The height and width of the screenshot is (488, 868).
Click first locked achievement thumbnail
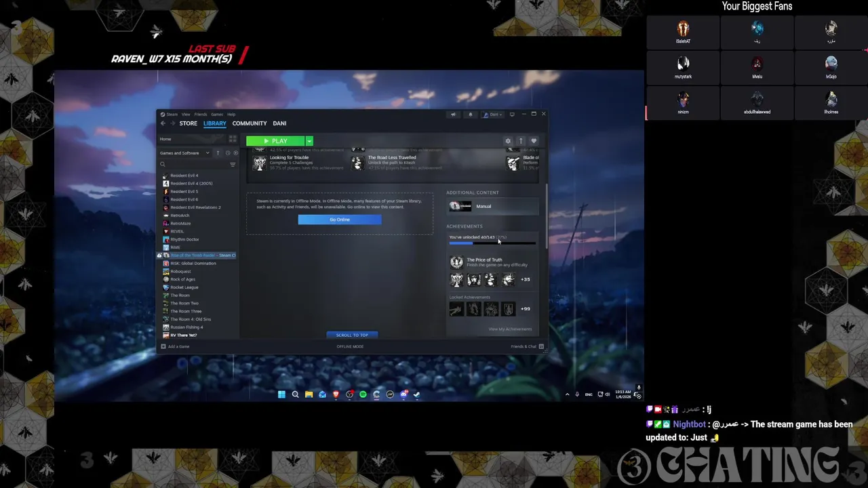click(x=456, y=309)
